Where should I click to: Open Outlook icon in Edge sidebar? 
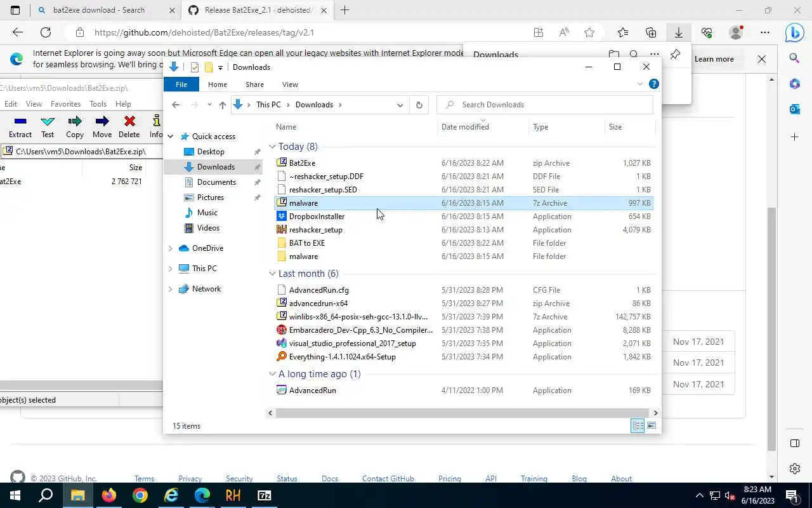click(x=794, y=109)
